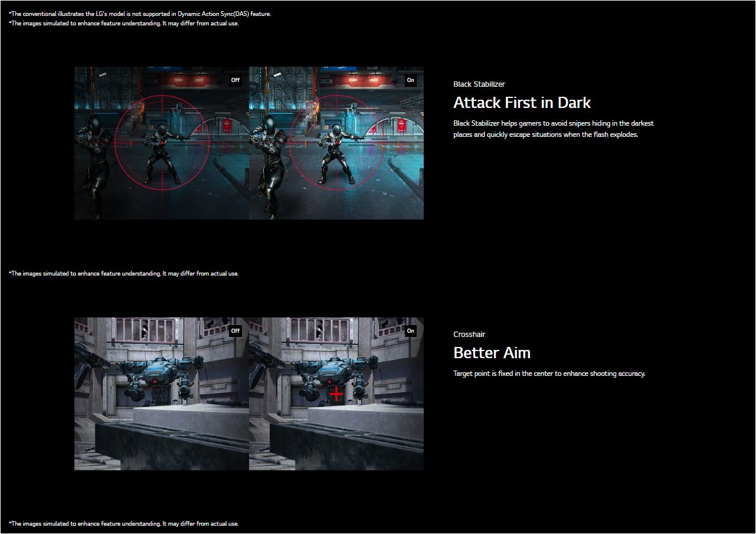Image resolution: width=756 pixels, height=534 pixels.
Task: Click the red crosshair in the Crosshair On image
Action: tap(336, 394)
